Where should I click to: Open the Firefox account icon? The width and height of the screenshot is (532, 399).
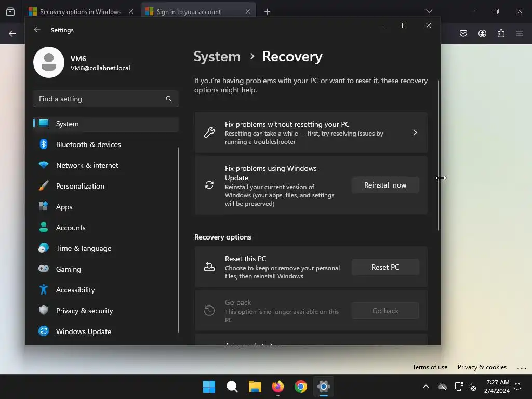pyautogui.click(x=482, y=33)
